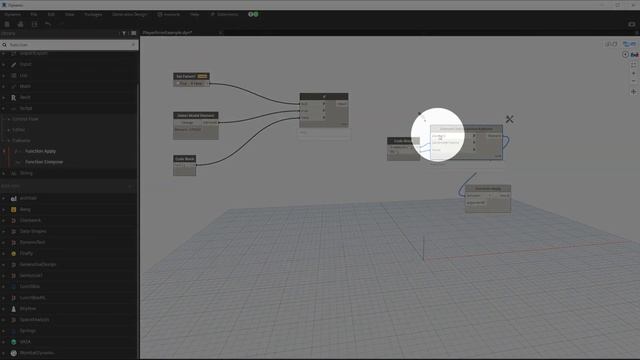Select the True radio option on Boolean node
640x360 pixels.
point(178,83)
